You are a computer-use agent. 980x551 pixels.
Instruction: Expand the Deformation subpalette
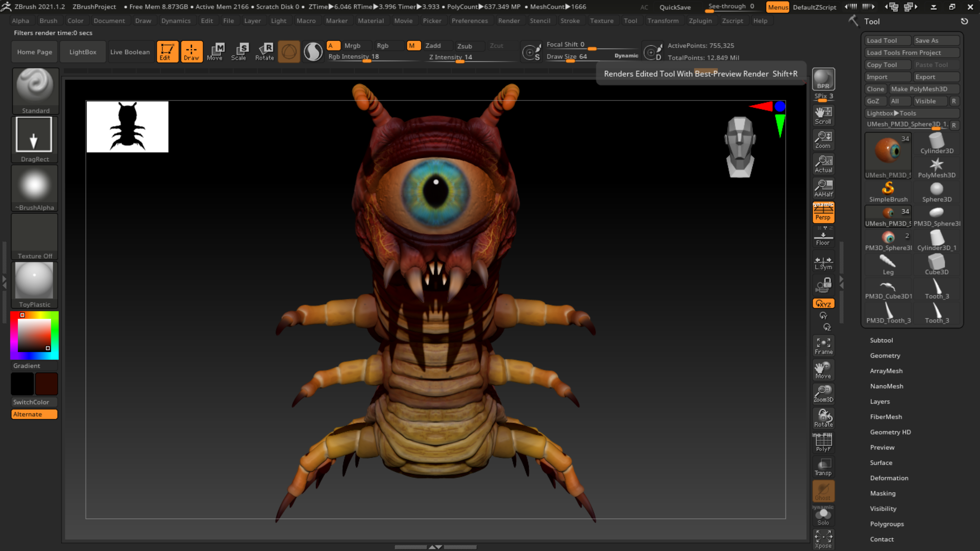(889, 478)
